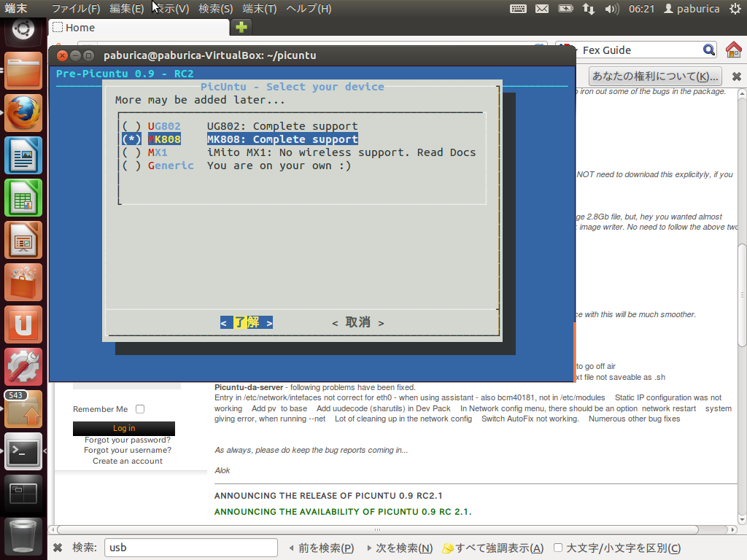Screen dimensions: 747x560
Task: Click the browser home button icon
Action: tap(734, 50)
